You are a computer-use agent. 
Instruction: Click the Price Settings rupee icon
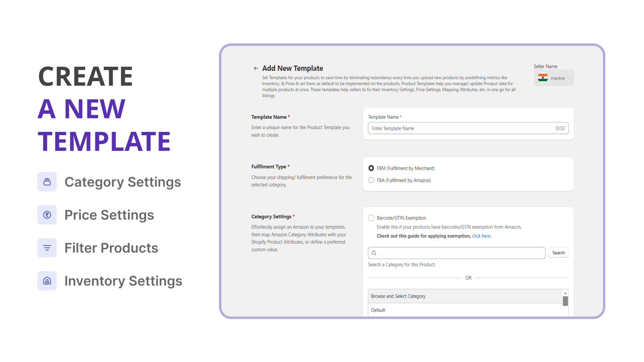[x=47, y=215]
